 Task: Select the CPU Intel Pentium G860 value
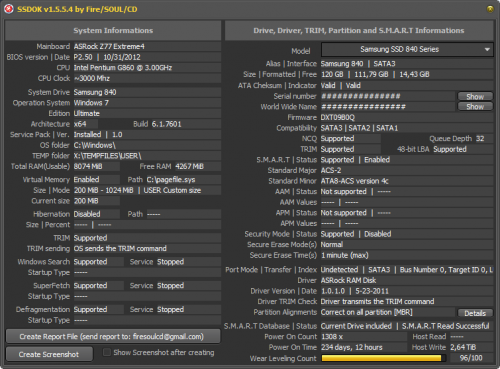123,68
